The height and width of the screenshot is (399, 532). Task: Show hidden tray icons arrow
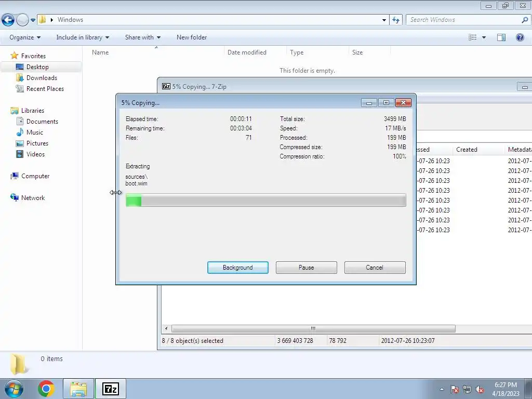tap(442, 389)
